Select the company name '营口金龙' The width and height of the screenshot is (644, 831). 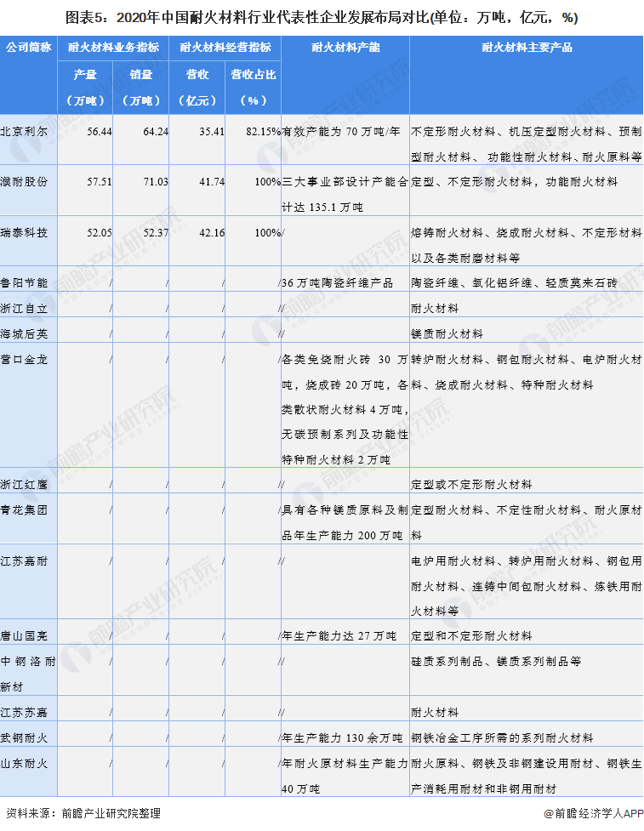pyautogui.click(x=24, y=360)
